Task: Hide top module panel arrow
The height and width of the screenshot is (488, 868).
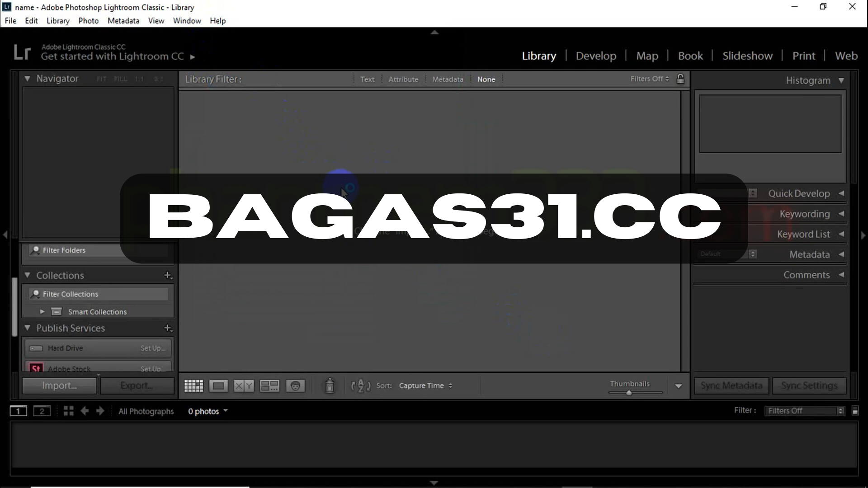Action: pos(434,32)
